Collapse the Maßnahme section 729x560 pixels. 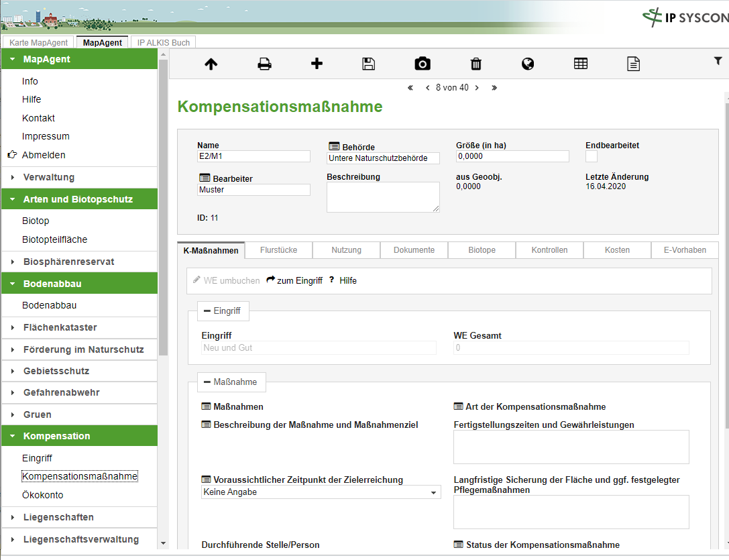click(x=231, y=382)
